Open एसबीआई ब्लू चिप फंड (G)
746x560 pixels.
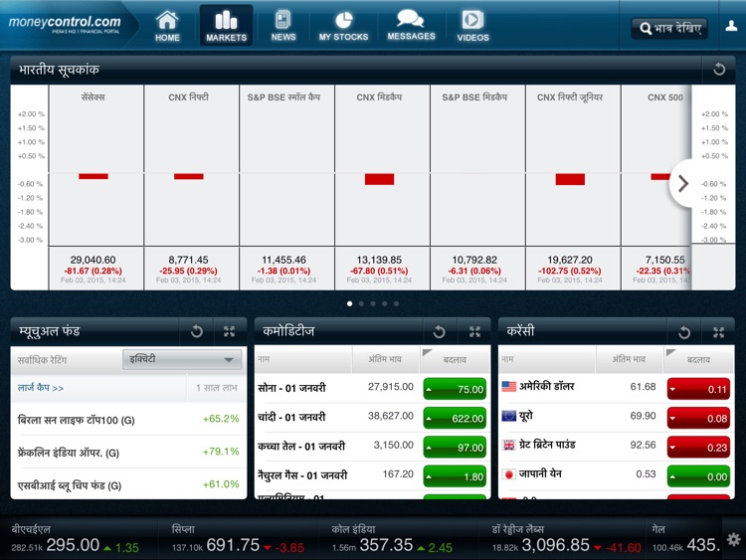tap(128, 484)
